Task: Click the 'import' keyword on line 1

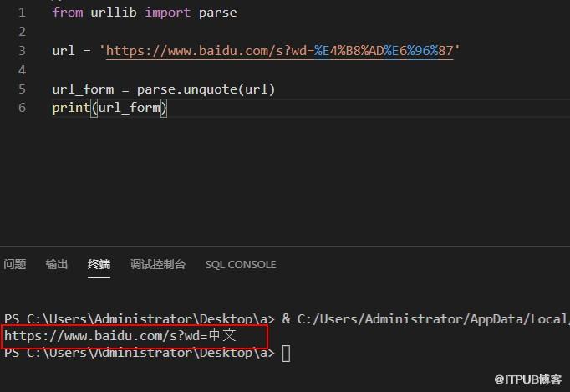Action: tap(168, 13)
